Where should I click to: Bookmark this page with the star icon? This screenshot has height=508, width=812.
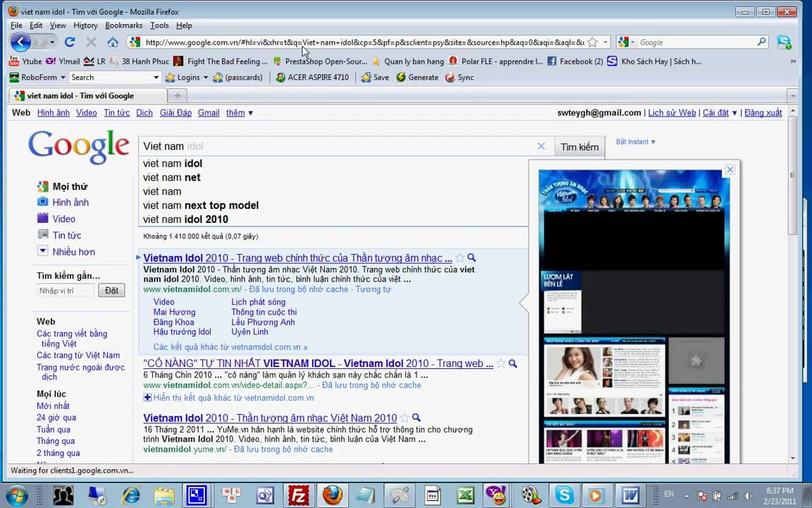tap(593, 42)
